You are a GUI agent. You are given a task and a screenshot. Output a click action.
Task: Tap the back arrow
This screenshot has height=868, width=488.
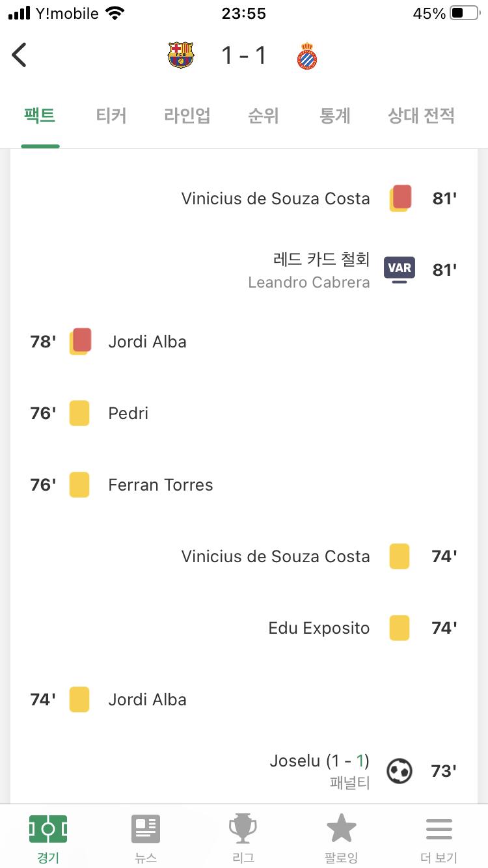click(x=20, y=56)
